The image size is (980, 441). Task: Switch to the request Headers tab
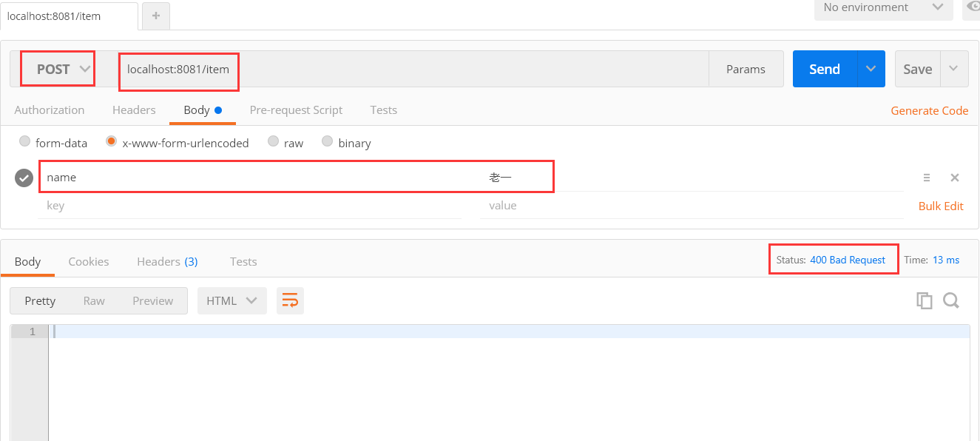(x=134, y=110)
